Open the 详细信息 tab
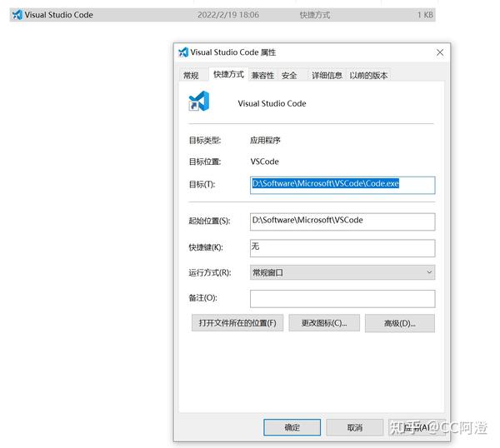 (327, 76)
